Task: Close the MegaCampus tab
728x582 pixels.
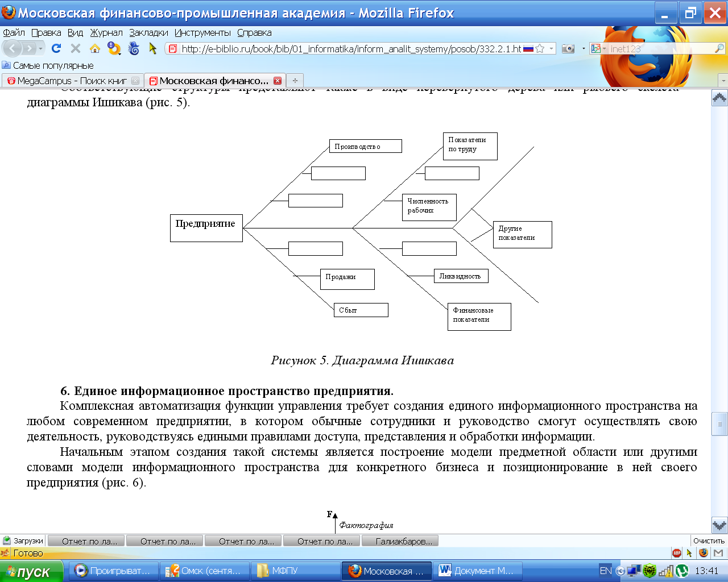Action: pos(135,81)
